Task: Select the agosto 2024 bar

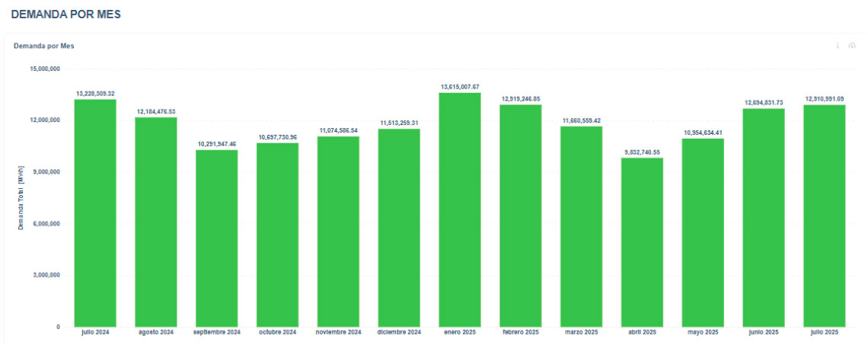Action: coord(156,222)
